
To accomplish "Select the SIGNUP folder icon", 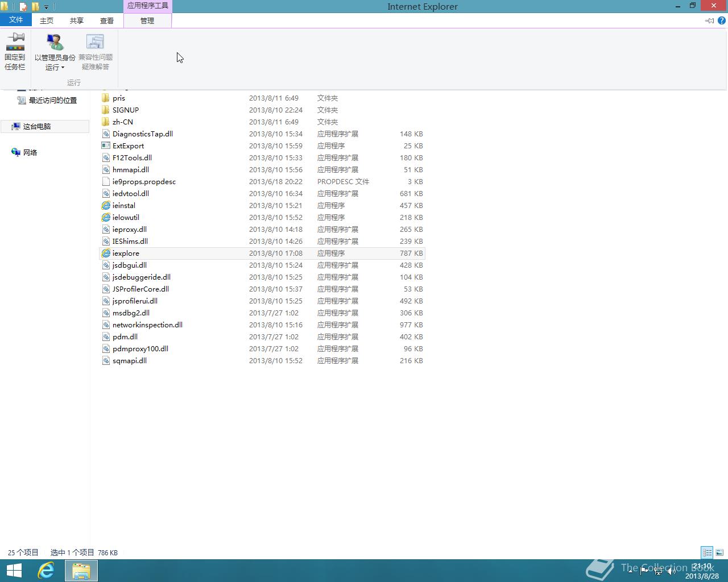I will coord(106,110).
